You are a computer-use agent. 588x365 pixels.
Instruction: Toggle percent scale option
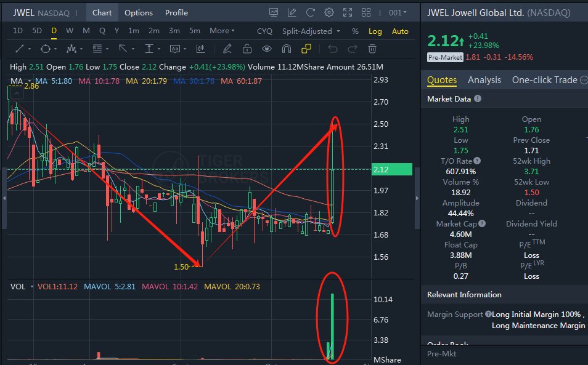355,31
